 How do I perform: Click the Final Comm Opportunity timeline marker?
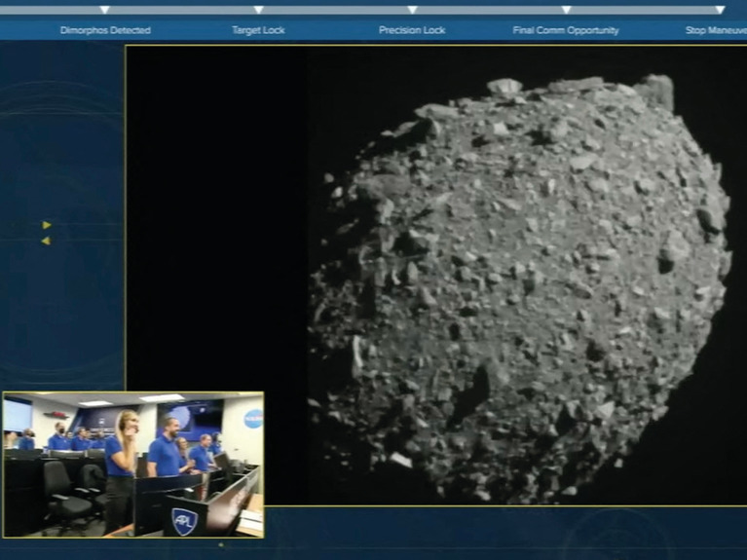(566, 10)
